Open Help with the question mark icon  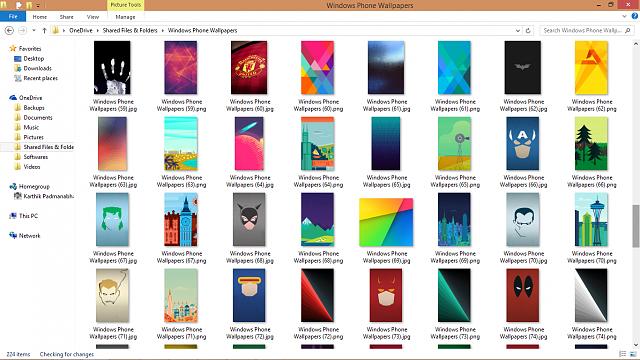(635, 16)
